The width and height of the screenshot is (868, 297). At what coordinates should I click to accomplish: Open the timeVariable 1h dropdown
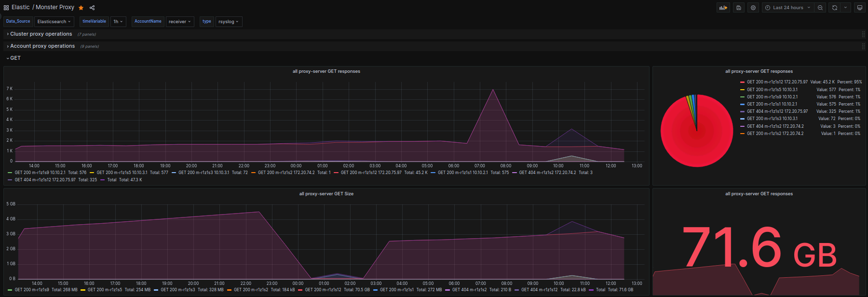118,22
